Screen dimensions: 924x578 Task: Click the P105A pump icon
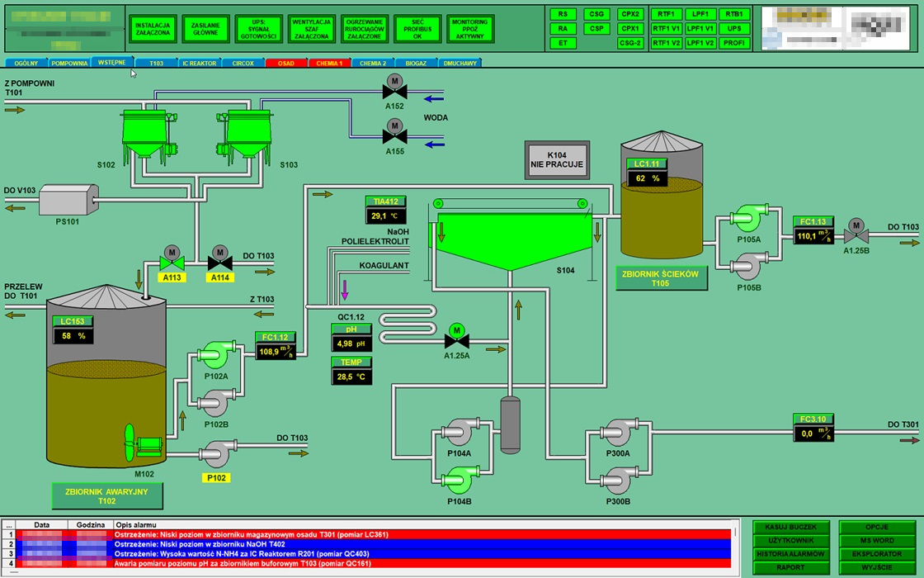point(749,219)
